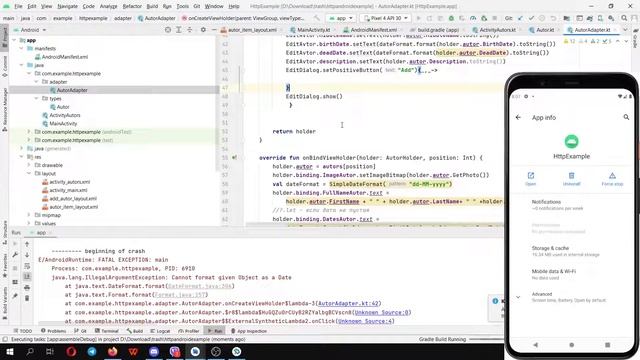Tap Force stop on the phone
640x360 pixels.
coord(612,179)
